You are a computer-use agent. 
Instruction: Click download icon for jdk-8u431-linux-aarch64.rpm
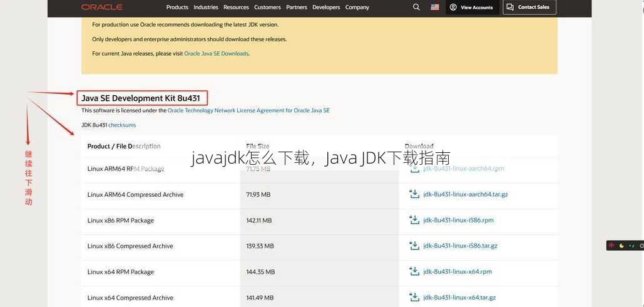pos(414,169)
